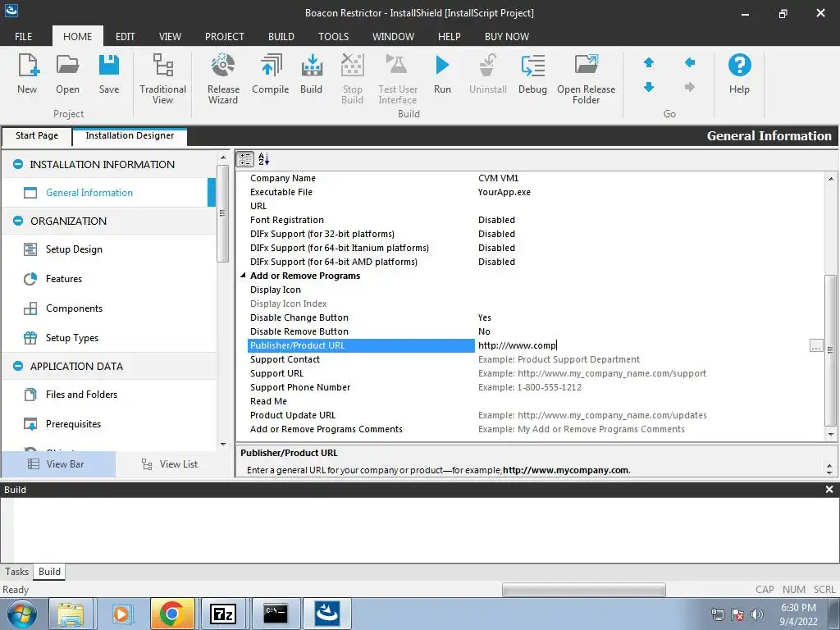Screen dimensions: 840x630
Task: Sort properties alphabetically with A-Z icon
Action: tap(263, 158)
